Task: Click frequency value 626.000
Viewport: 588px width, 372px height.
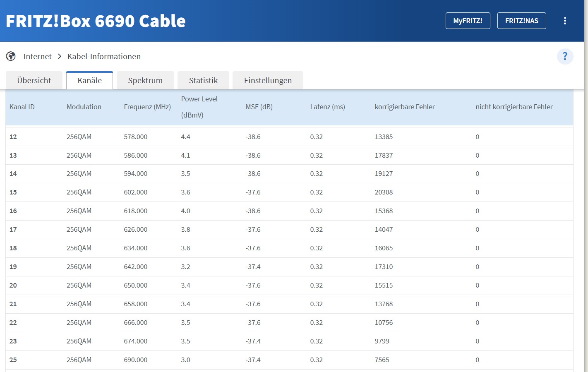Action: (135, 230)
